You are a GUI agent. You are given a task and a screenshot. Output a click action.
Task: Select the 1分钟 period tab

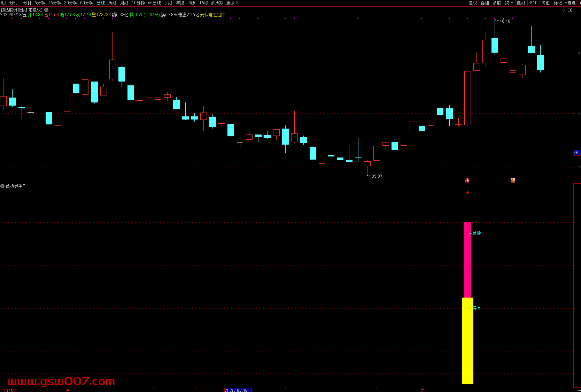pos(26,3)
